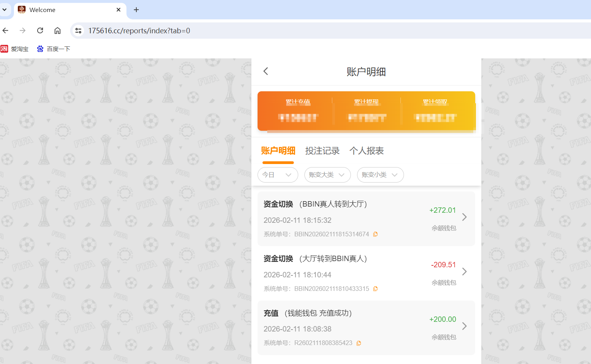Expand details of the 大厅转到BBIN真人 record
Screen dimensions: 591x364
[464, 272]
